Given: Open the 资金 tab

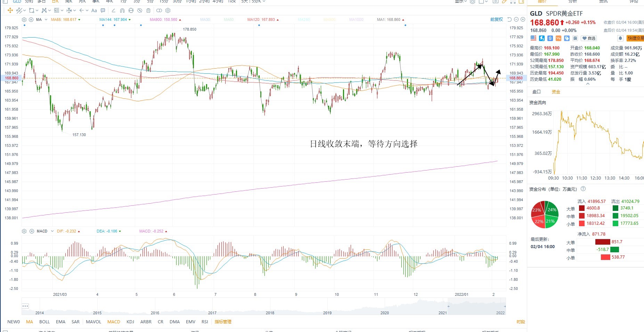Looking at the screenshot, I should (556, 92).
